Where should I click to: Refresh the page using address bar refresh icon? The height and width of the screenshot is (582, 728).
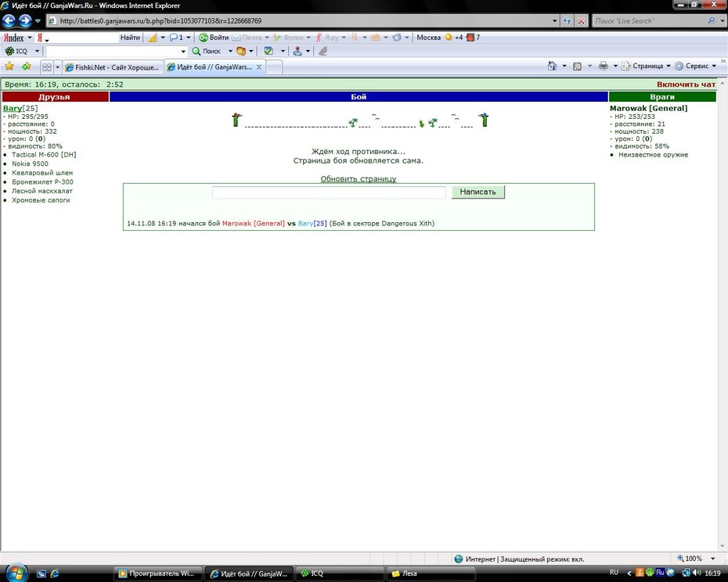click(x=567, y=21)
